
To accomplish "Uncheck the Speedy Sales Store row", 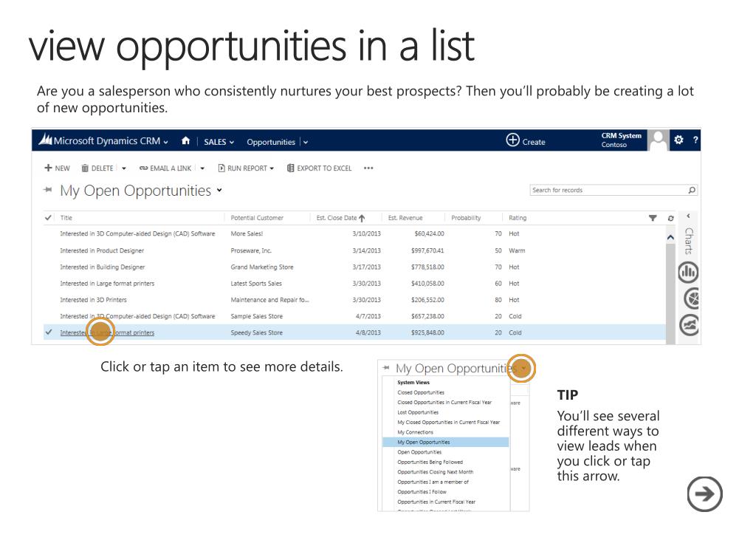I will tap(49, 332).
